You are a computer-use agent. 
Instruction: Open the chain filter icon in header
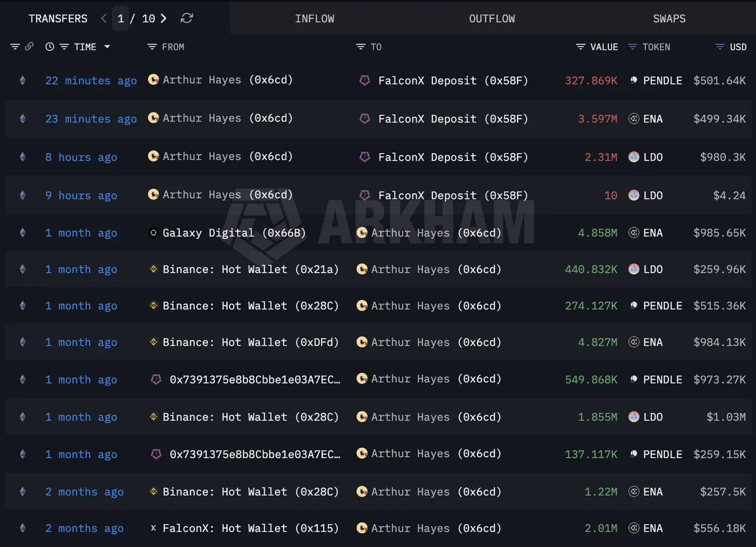[x=15, y=47]
